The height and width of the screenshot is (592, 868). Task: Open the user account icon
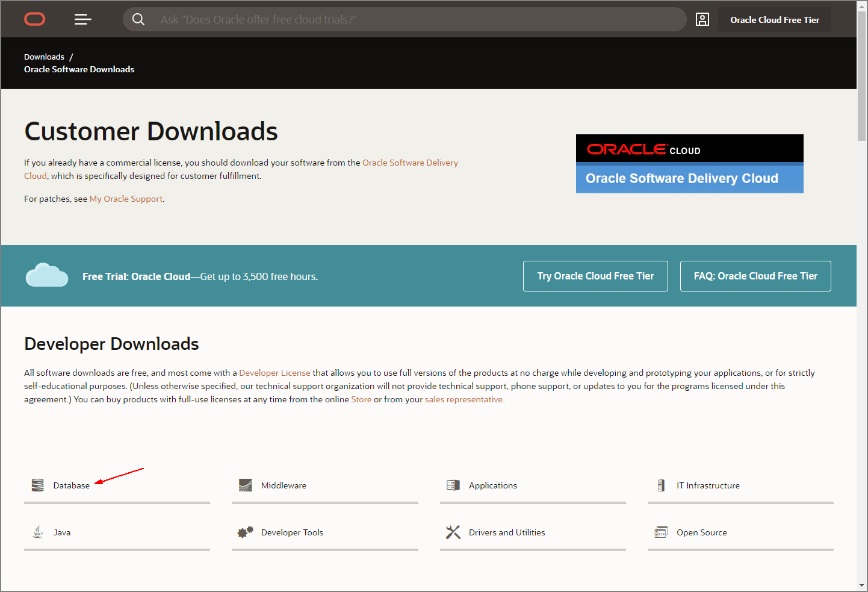tap(702, 19)
